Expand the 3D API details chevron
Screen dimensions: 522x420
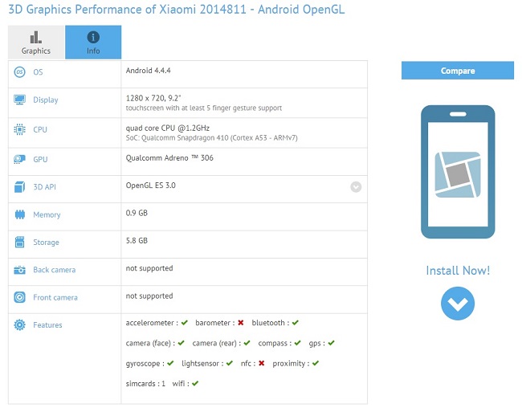(356, 187)
